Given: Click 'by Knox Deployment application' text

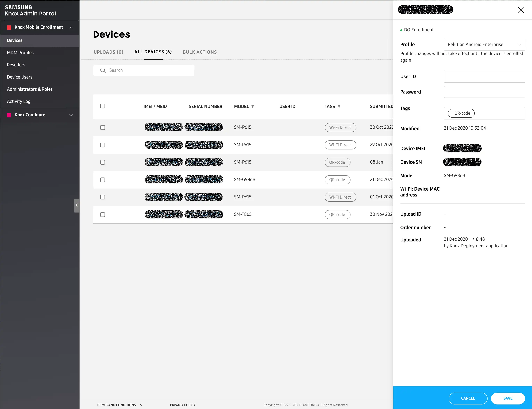Looking at the screenshot, I should (x=476, y=246).
